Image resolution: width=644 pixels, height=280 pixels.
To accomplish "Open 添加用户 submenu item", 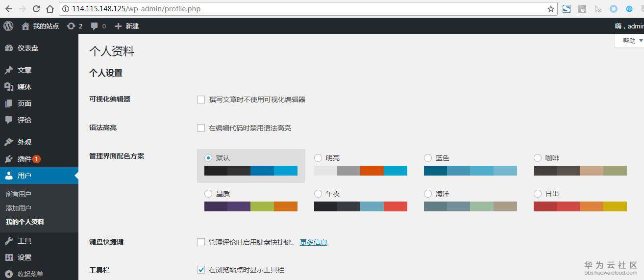I will (19, 208).
